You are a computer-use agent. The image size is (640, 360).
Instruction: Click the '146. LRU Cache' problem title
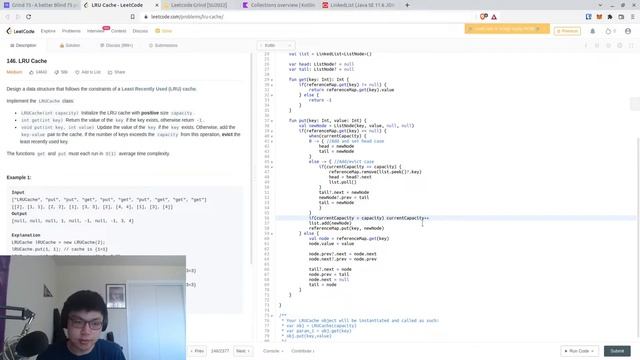[27, 61]
